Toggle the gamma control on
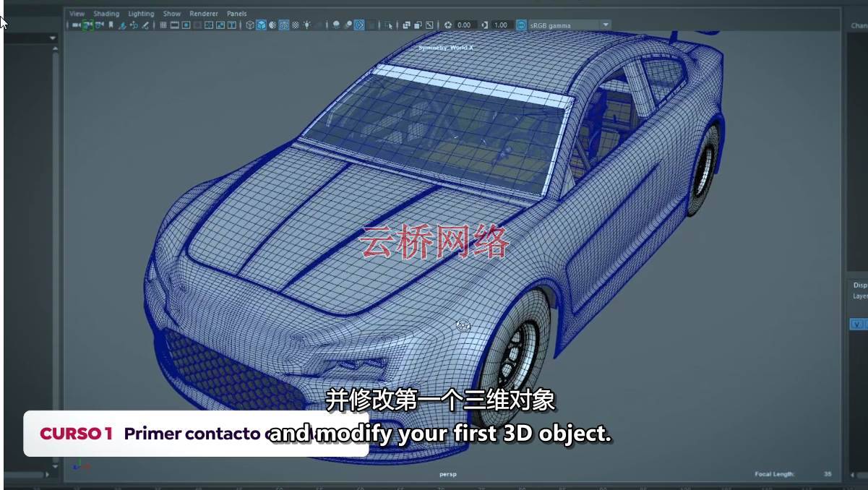This screenshot has height=490, width=868. point(484,25)
